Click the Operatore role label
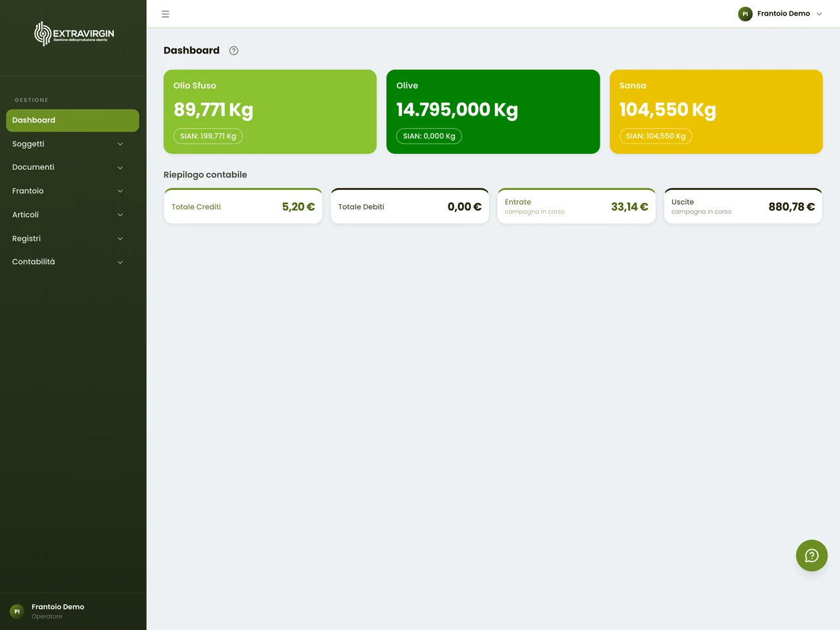 47,616
